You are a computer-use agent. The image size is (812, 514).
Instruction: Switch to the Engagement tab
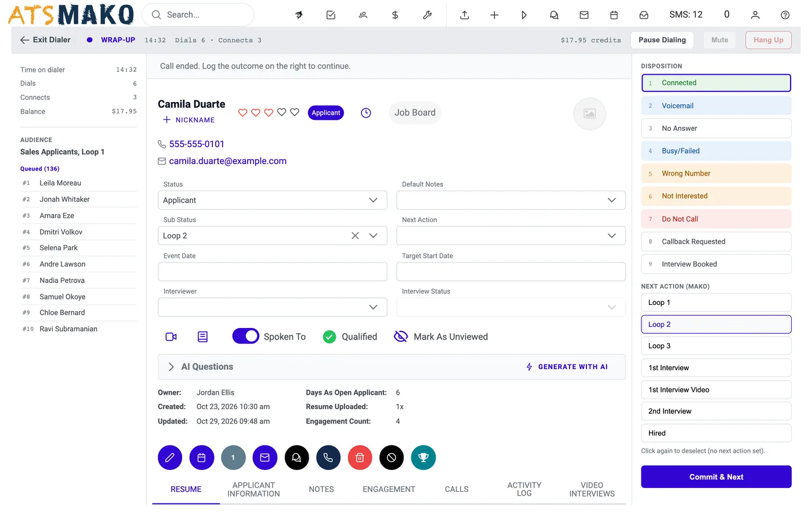[x=389, y=490]
